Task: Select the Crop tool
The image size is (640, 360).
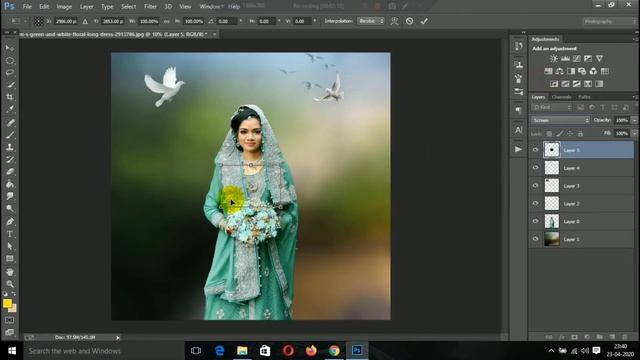Action: coord(9,97)
